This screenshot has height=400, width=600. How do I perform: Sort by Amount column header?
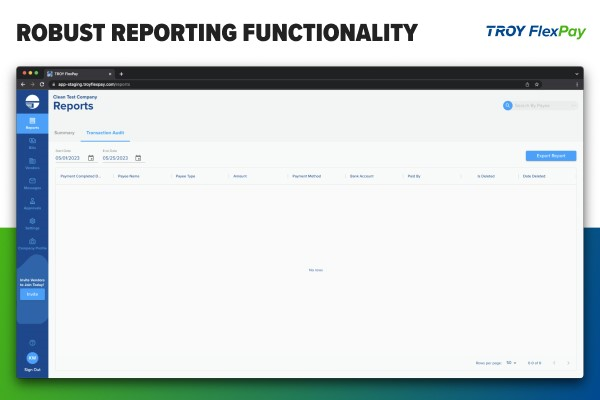tap(240, 176)
